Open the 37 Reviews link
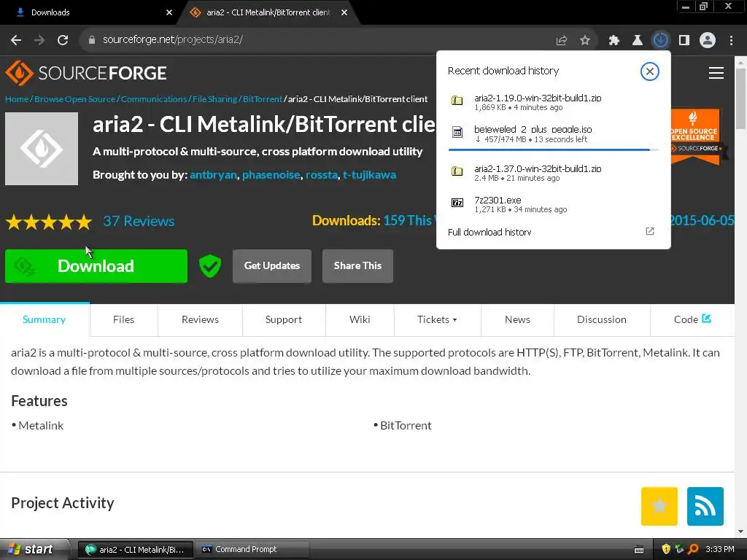This screenshot has height=560, width=747. coord(139,221)
